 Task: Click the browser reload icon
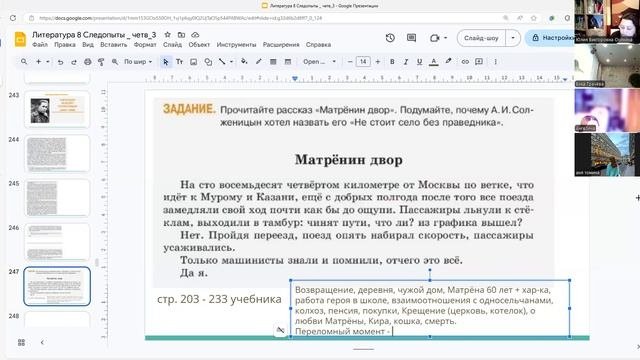(13, 18)
